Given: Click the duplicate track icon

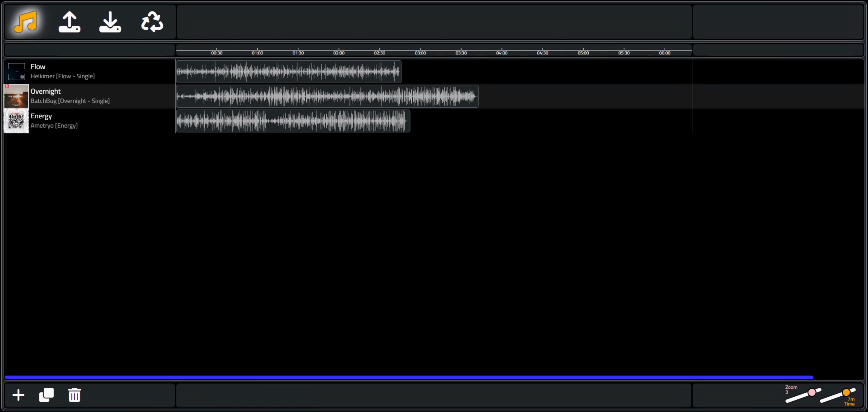Looking at the screenshot, I should [x=47, y=395].
